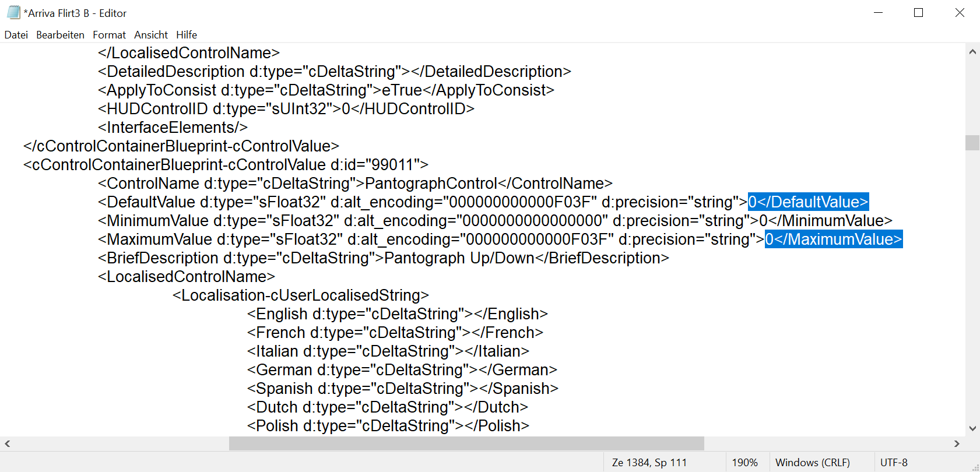Click the horizontal scrollbar left arrow
Image resolution: width=980 pixels, height=472 pixels.
coord(8,444)
